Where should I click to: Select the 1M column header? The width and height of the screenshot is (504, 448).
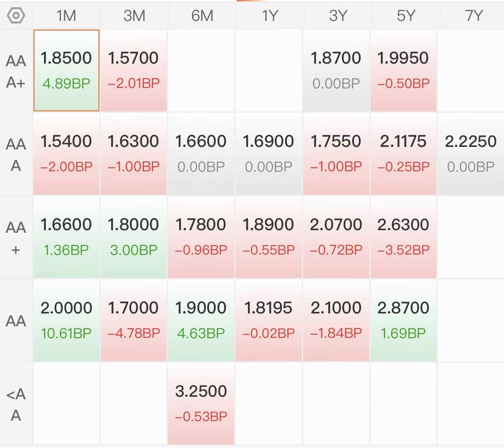(x=66, y=16)
